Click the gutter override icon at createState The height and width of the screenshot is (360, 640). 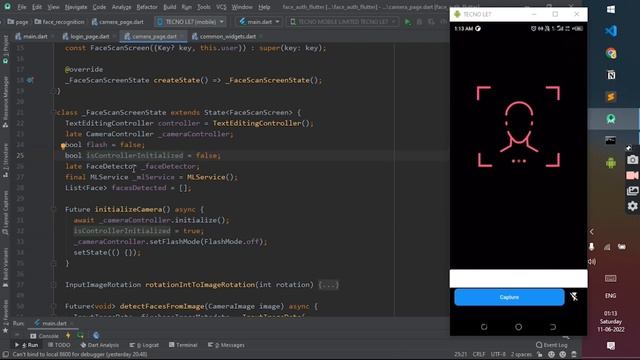pos(30,80)
